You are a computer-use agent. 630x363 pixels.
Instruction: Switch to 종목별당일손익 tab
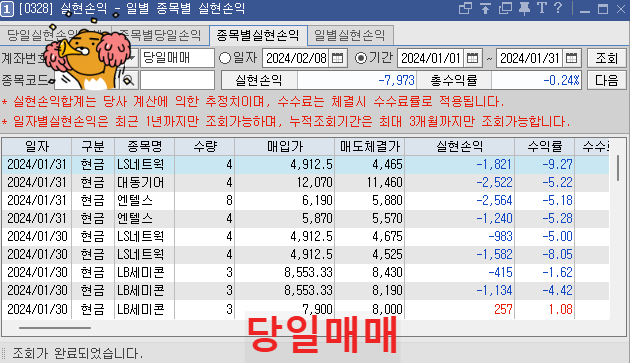[160, 35]
